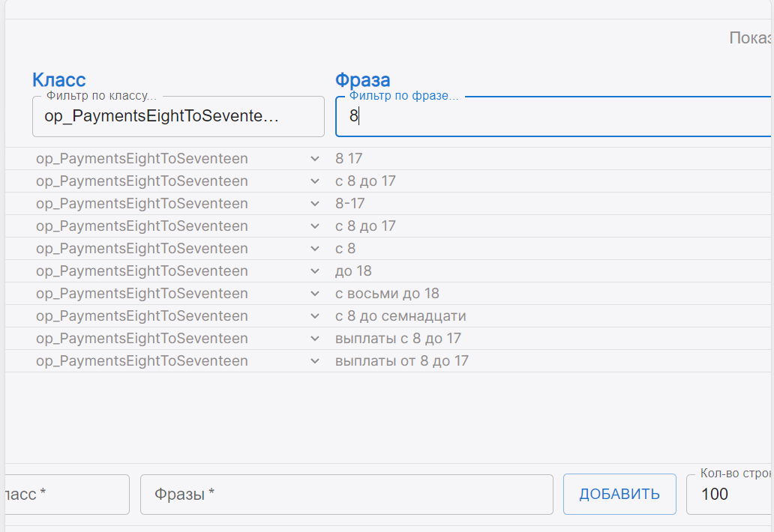Open class dropdown for "с восьми до 18"
This screenshot has height=532, width=774.
(314, 294)
